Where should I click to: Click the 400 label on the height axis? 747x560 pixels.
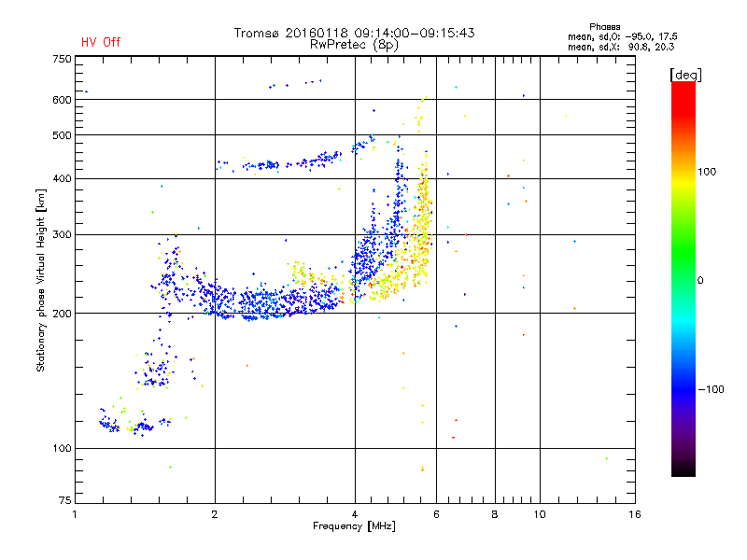tap(62, 179)
